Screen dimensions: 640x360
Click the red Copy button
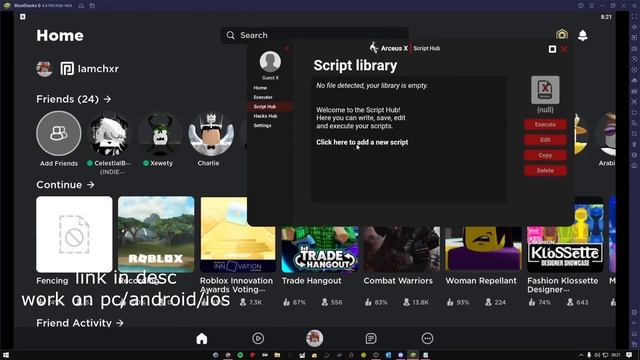[545, 155]
